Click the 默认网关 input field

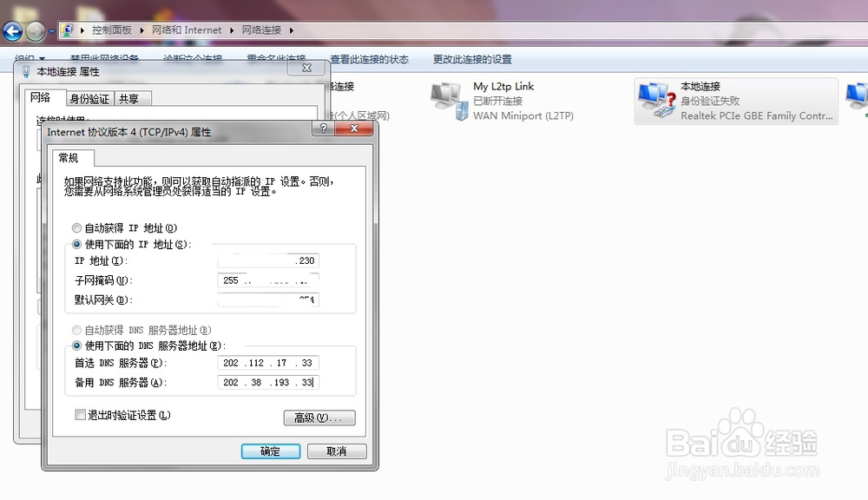(x=268, y=300)
